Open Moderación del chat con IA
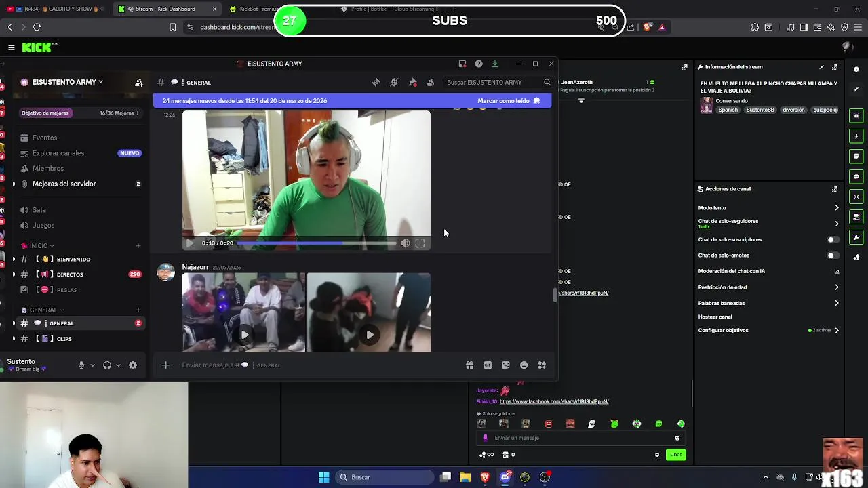 click(x=768, y=271)
